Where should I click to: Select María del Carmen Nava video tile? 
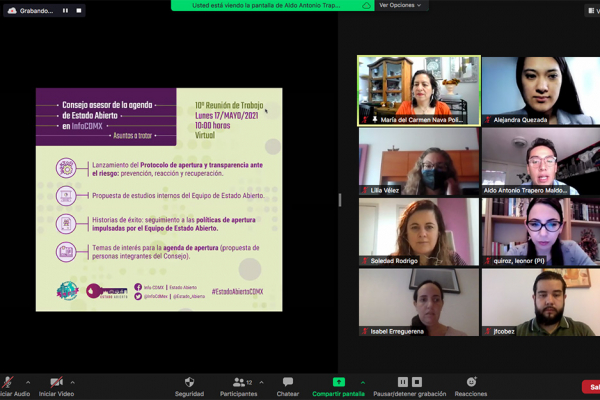click(419, 90)
